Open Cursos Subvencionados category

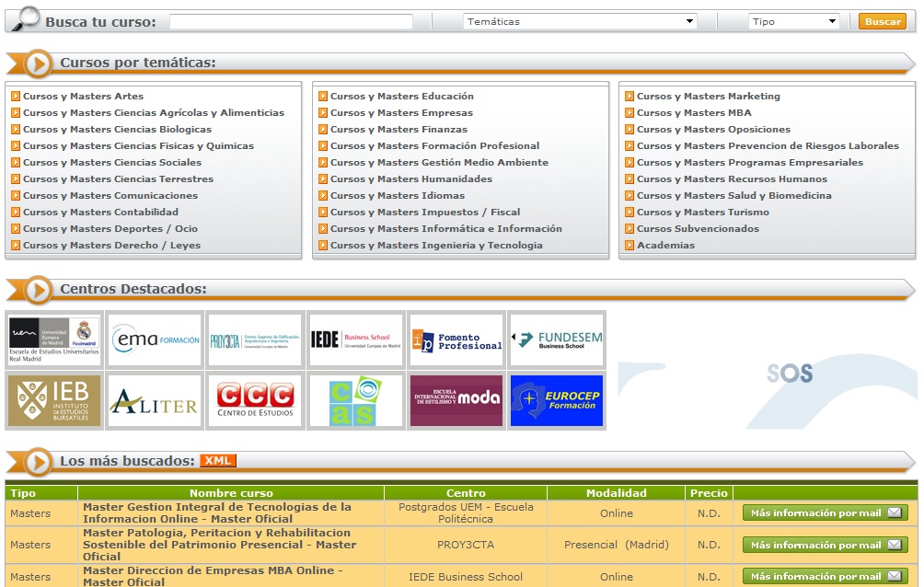click(x=698, y=229)
